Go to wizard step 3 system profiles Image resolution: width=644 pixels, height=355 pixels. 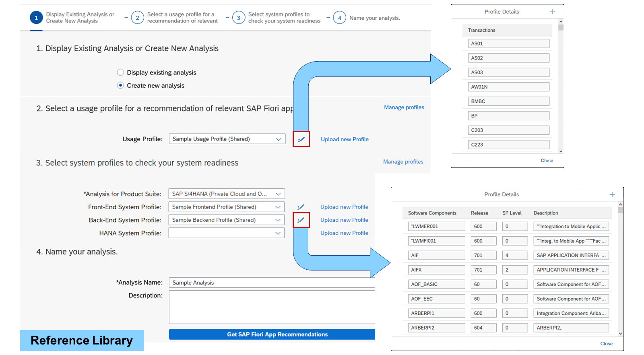(239, 18)
